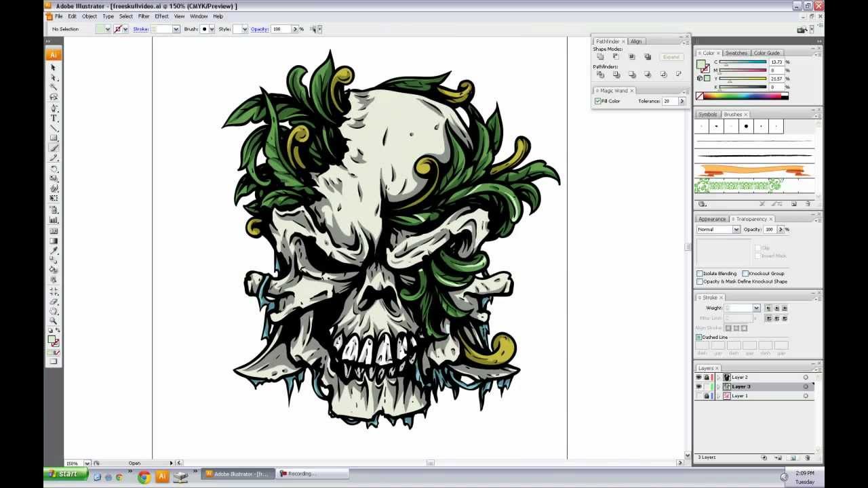Select the Pen tool
The height and width of the screenshot is (488, 868).
[54, 108]
